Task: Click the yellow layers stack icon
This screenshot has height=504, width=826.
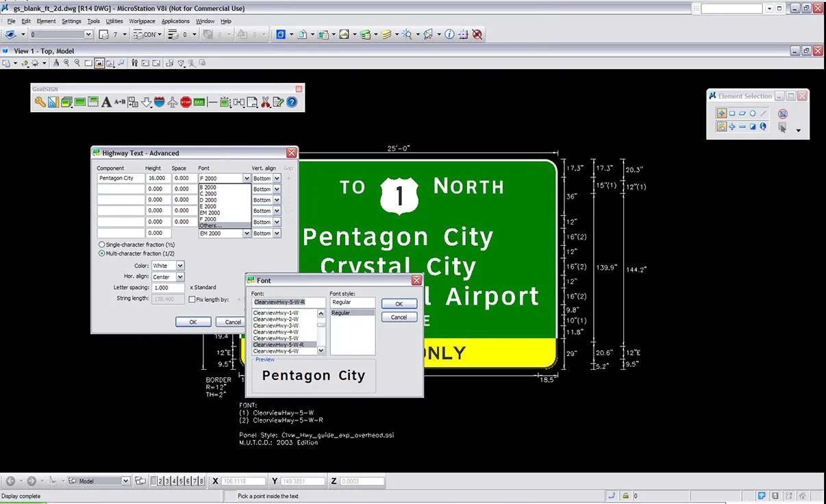Action: 386,34
